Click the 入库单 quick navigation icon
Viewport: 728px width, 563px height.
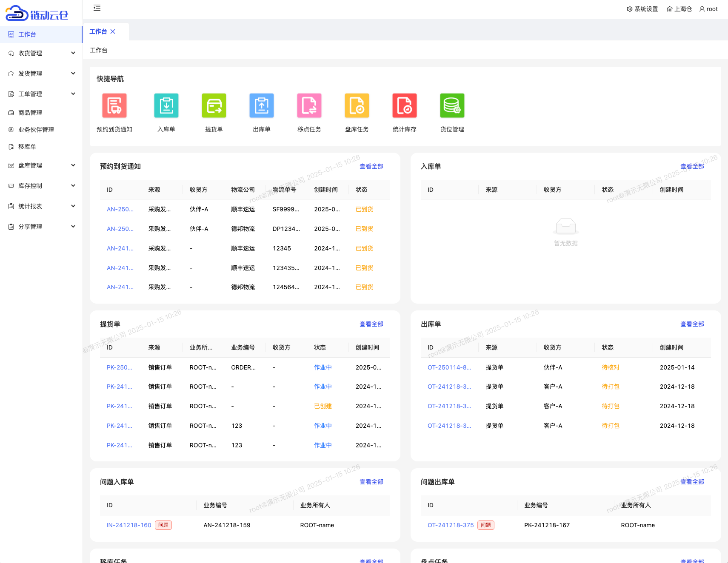point(166,106)
